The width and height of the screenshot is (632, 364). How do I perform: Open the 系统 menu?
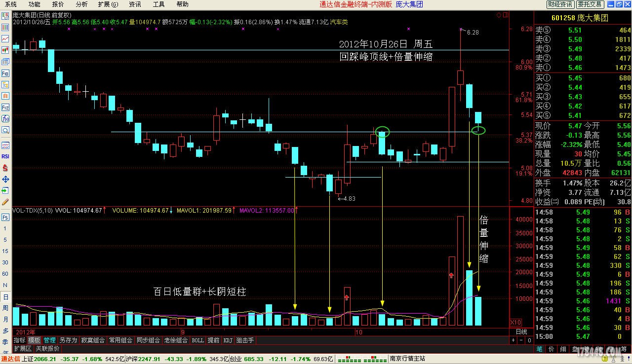[x=11, y=4]
